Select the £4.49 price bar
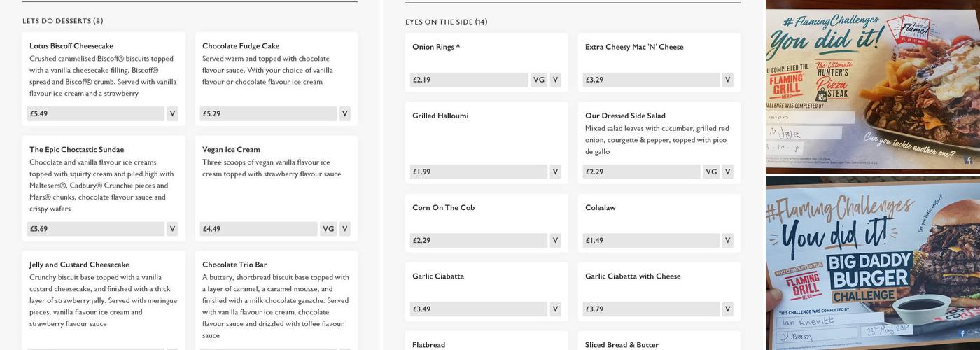 tap(258, 229)
